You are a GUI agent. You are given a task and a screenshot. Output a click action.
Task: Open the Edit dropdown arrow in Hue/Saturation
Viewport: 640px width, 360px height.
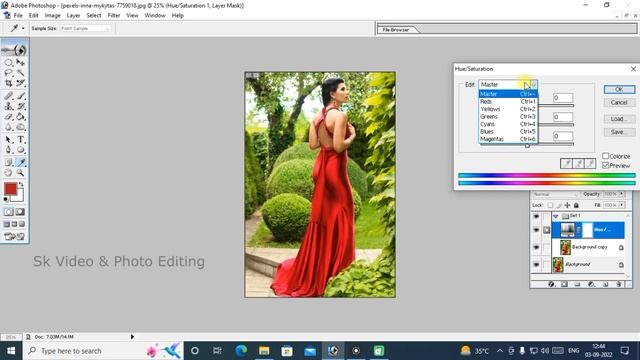pos(534,84)
